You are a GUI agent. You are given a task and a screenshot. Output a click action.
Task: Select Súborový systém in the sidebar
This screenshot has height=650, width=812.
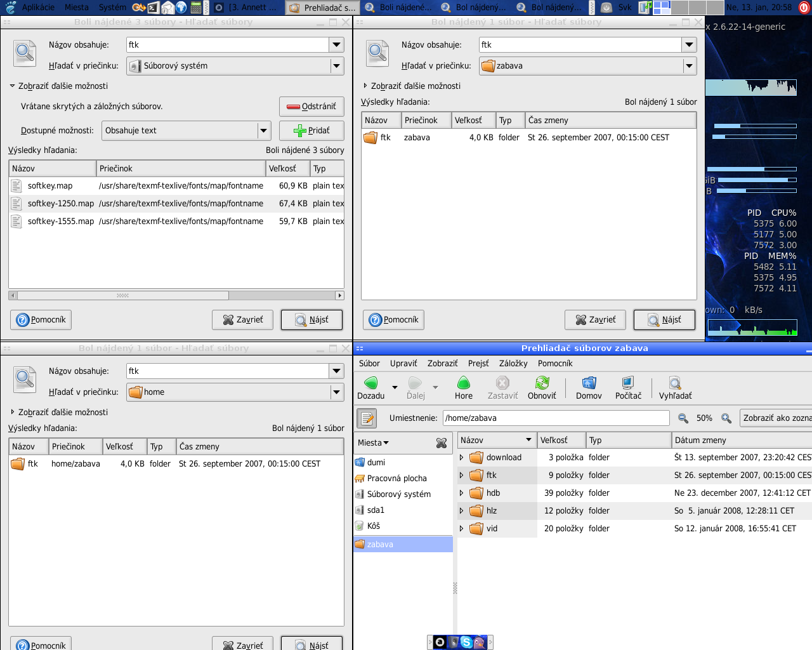tap(398, 494)
